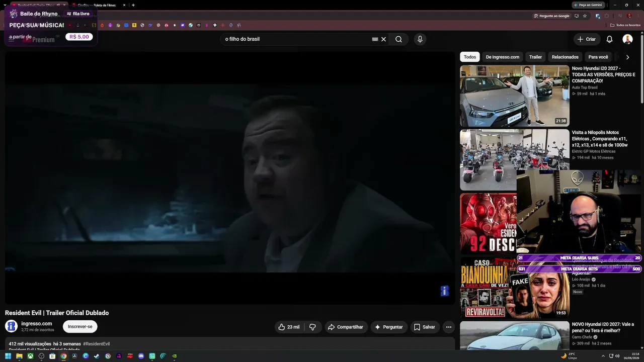Open the weather widget on the taskbar
This screenshot has width=644, height=362.
[569, 356]
